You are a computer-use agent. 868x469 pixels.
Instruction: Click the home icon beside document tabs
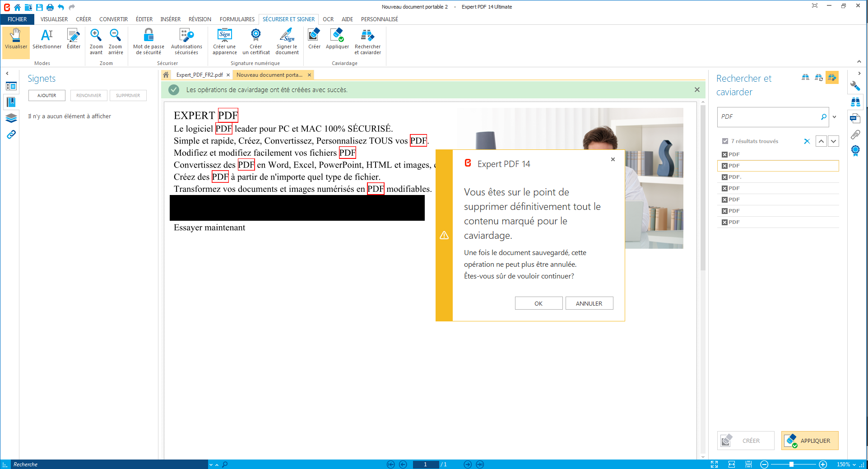(x=166, y=75)
